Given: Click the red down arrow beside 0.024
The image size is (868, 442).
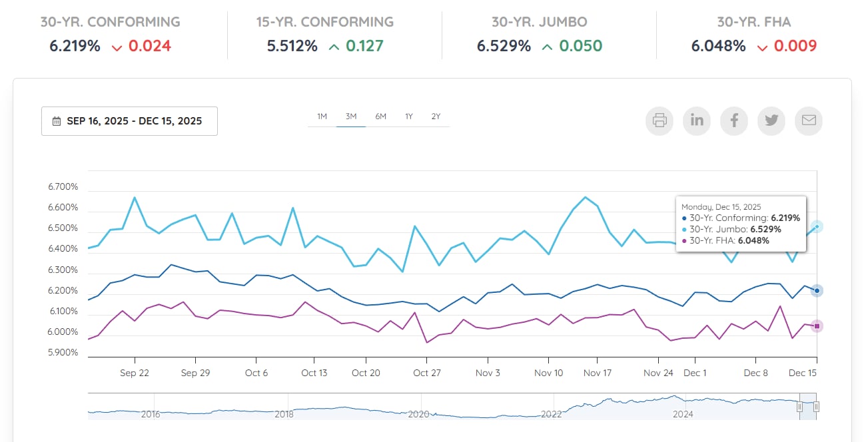Looking at the screenshot, I should 117,47.
